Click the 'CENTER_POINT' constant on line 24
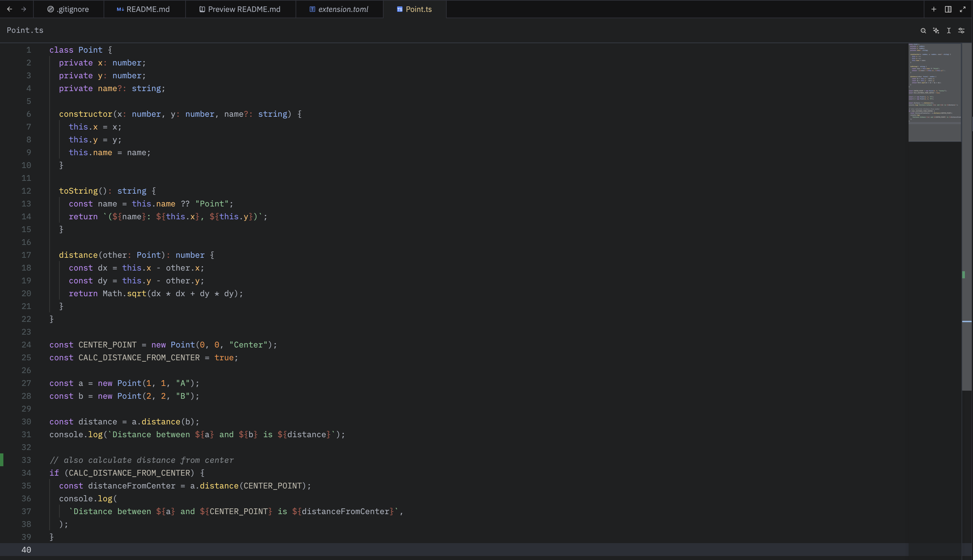Viewport: 973px width, 560px height. tap(107, 345)
